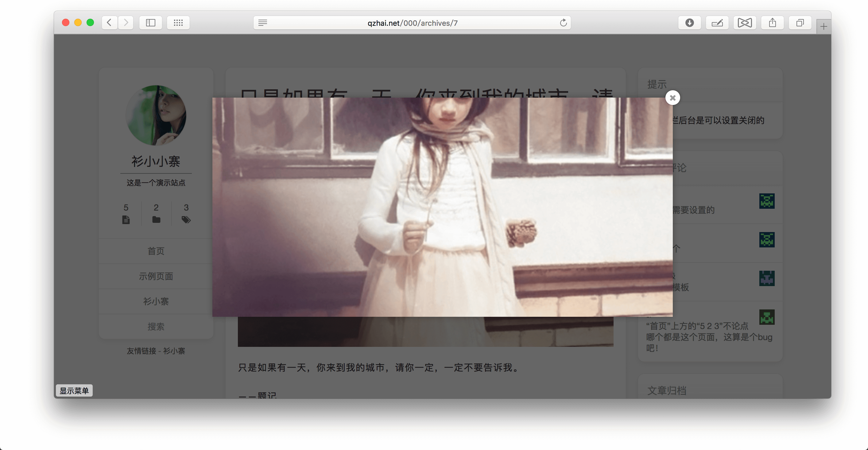The height and width of the screenshot is (450, 868).
Task: Click the pen annotation extension icon
Action: 717,23
